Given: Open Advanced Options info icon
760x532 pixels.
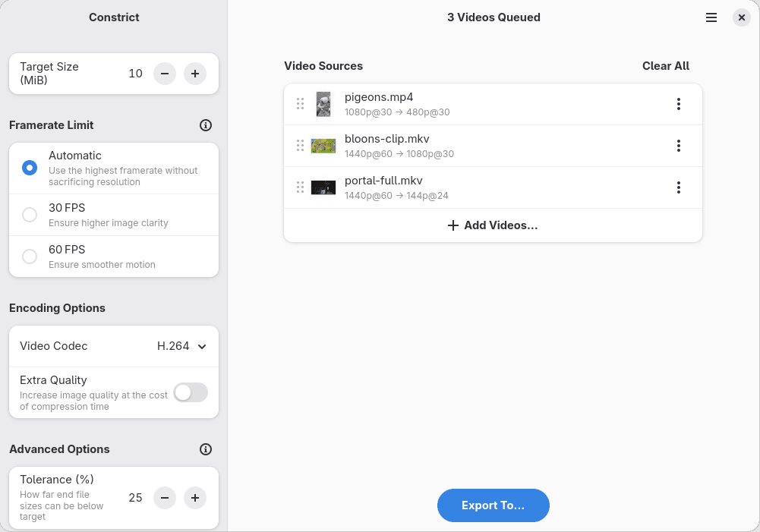Looking at the screenshot, I should pyautogui.click(x=206, y=449).
